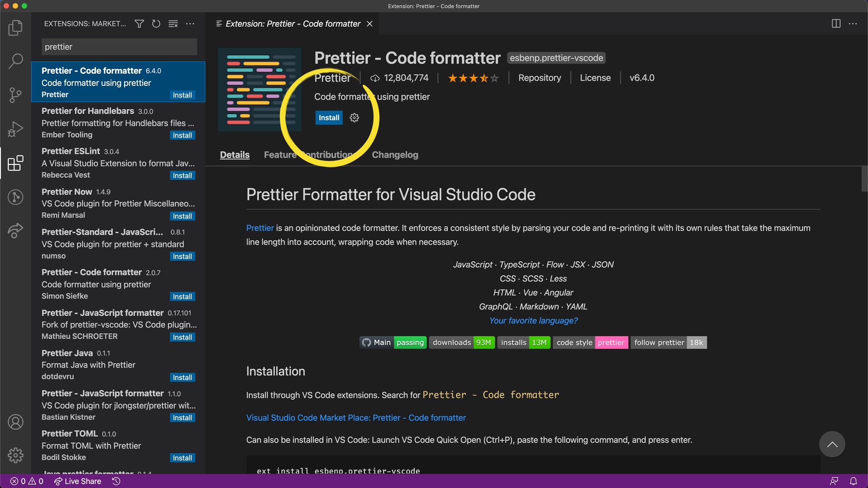
Task: Open the Explorer view in the activity bar
Action: [16, 27]
